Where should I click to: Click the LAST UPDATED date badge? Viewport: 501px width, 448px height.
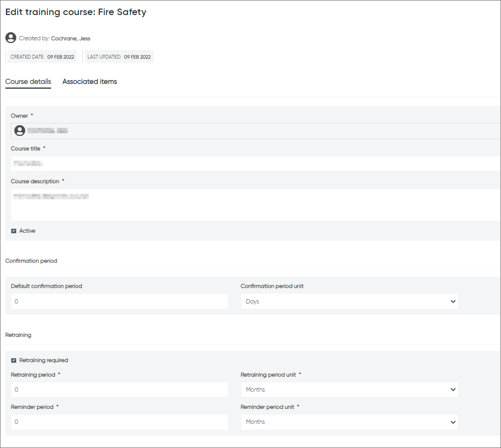(118, 56)
